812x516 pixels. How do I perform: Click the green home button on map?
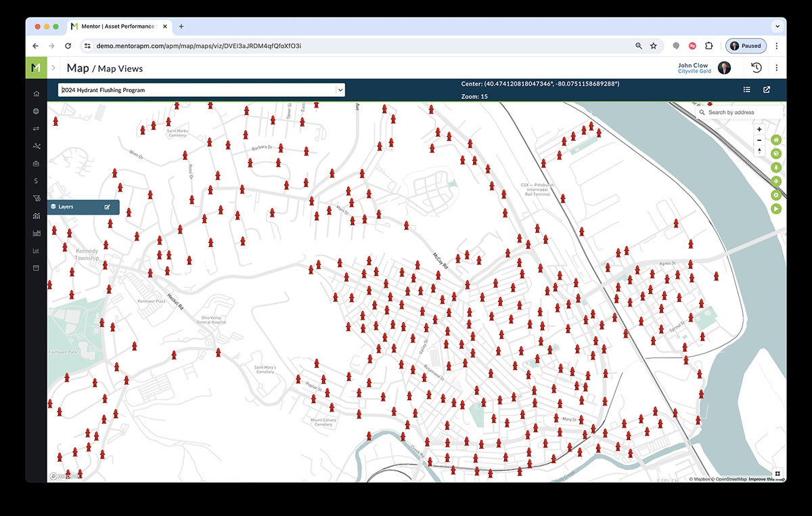776,139
